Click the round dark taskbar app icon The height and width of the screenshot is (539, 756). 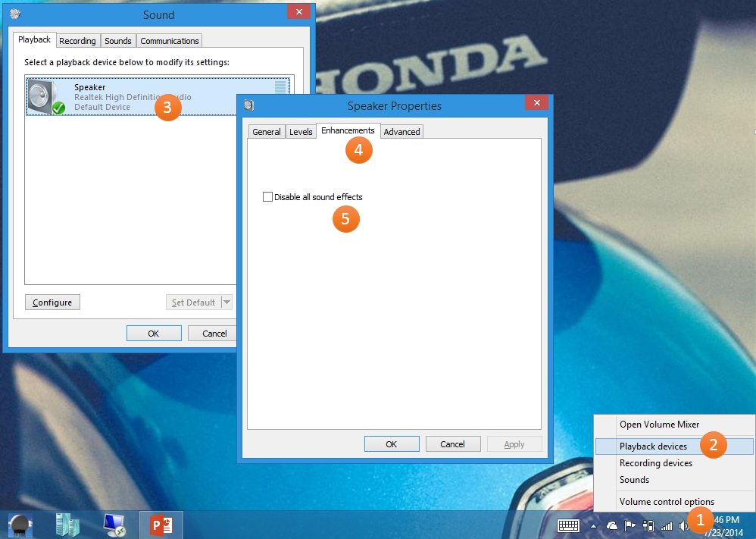tap(20, 525)
